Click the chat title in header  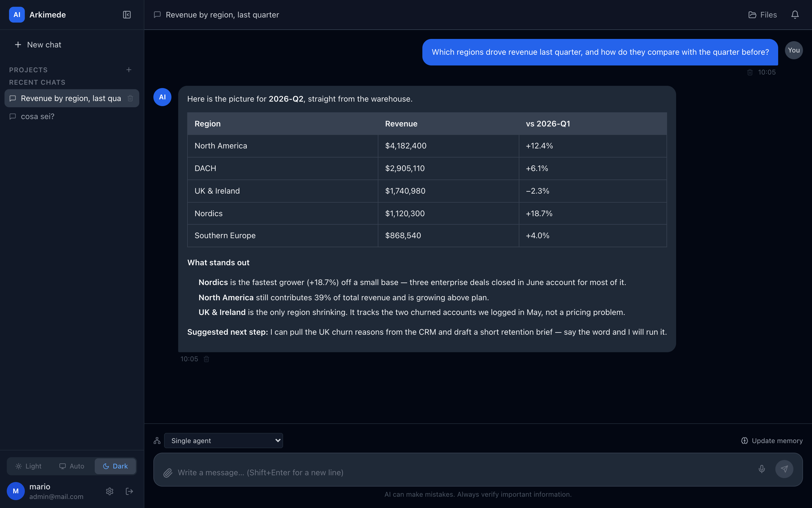click(222, 15)
